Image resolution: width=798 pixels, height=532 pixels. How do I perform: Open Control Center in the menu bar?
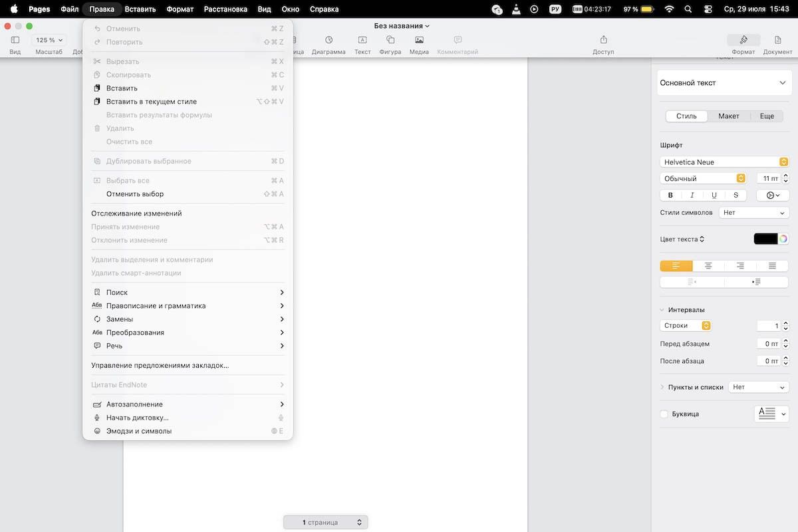[x=707, y=9]
